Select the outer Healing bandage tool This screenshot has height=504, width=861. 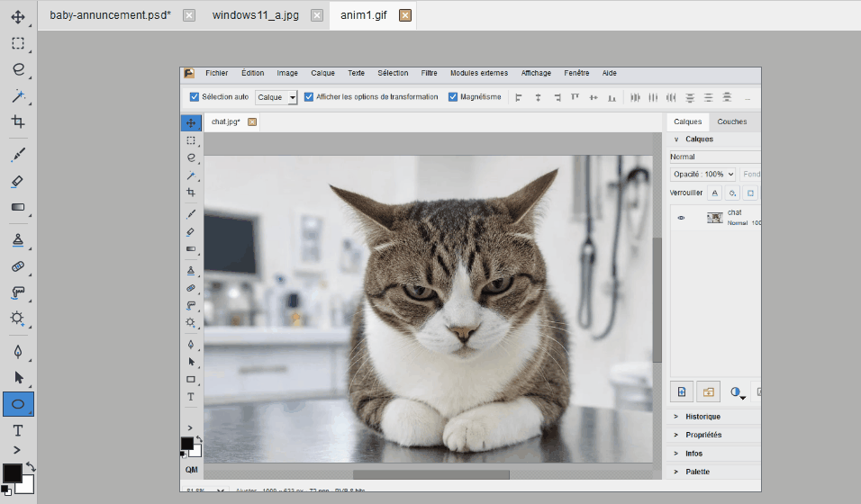pos(18,266)
